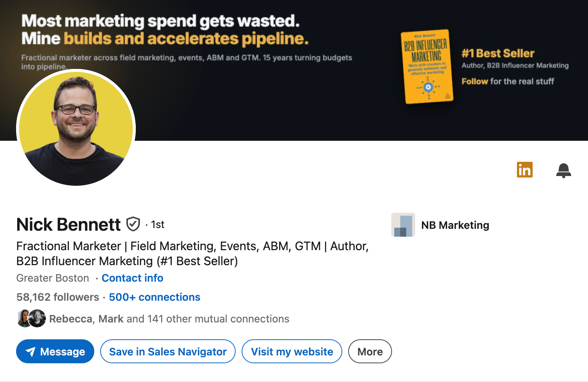Click the 1st degree connection label
This screenshot has width=588, height=382.
point(157,224)
